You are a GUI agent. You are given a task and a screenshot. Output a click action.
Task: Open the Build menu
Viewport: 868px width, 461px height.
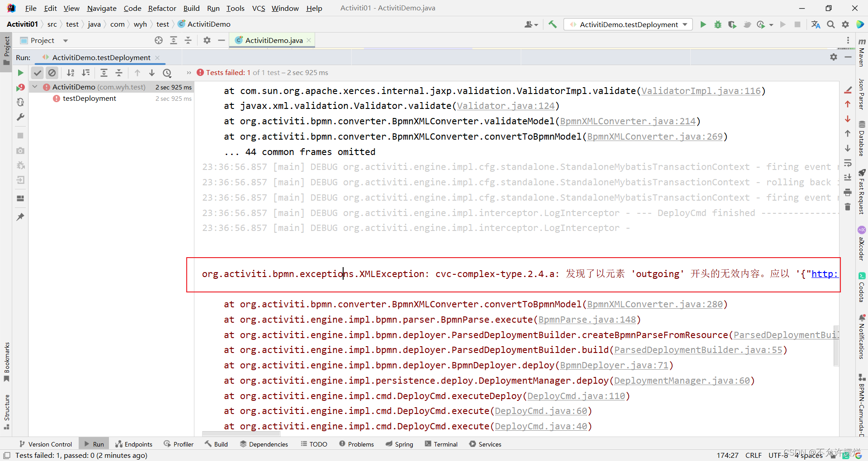(191, 8)
